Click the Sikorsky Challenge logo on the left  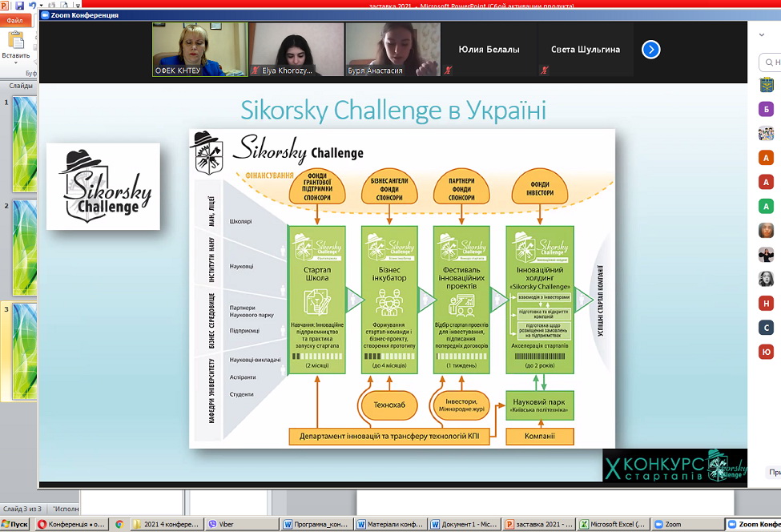[103, 187]
